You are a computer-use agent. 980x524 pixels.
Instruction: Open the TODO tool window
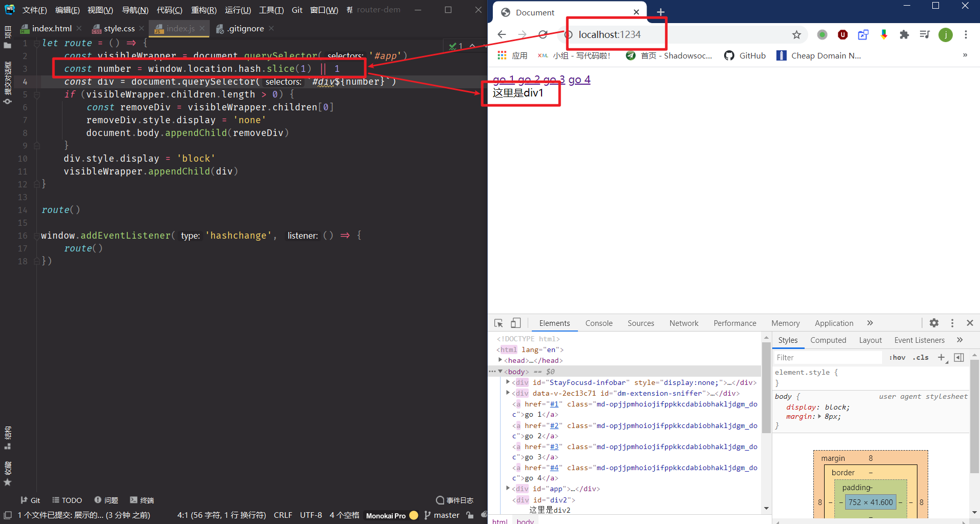coord(67,500)
